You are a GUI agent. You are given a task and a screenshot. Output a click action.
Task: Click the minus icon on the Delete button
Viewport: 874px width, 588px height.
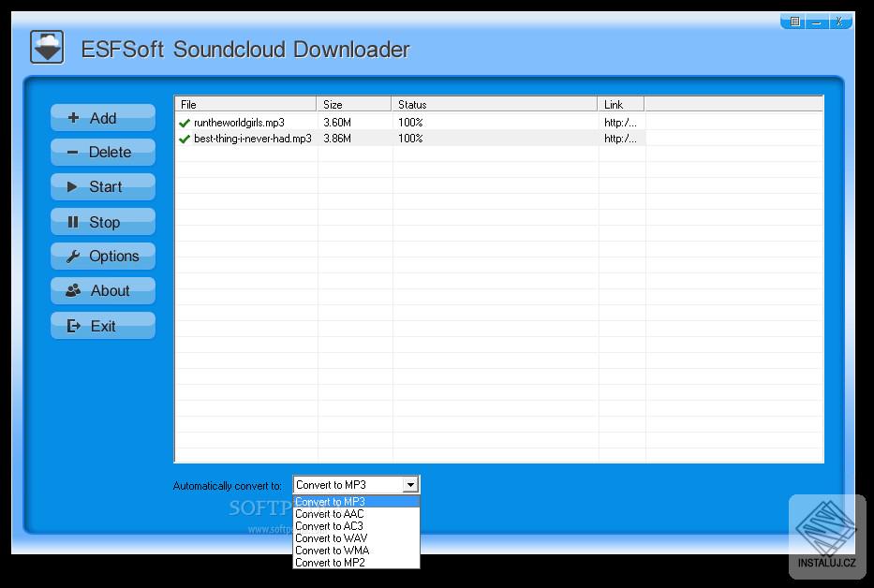(x=72, y=152)
